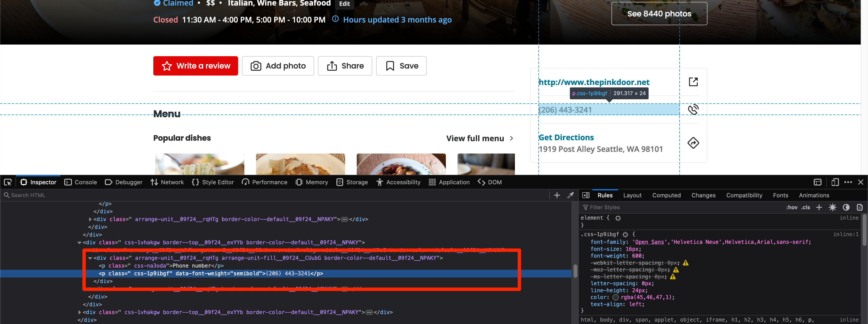Click the Write a review button
The height and width of the screenshot is (324, 868).
[195, 66]
